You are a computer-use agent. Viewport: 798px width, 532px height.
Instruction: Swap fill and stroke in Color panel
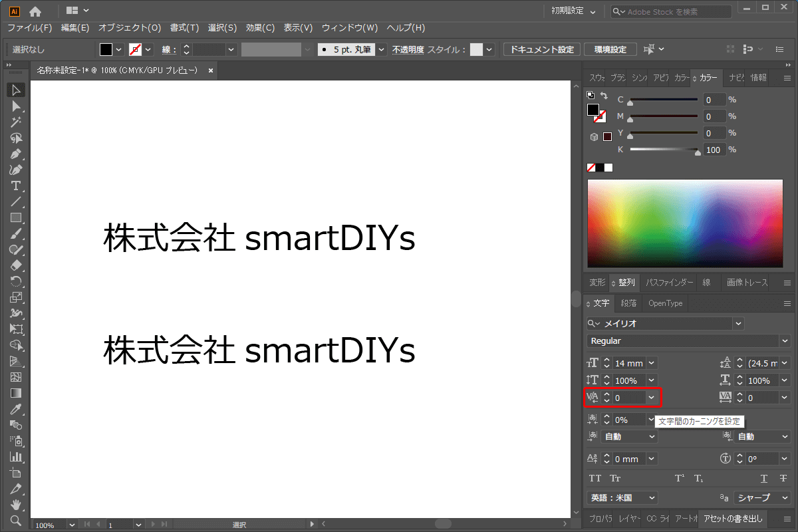pos(604,96)
